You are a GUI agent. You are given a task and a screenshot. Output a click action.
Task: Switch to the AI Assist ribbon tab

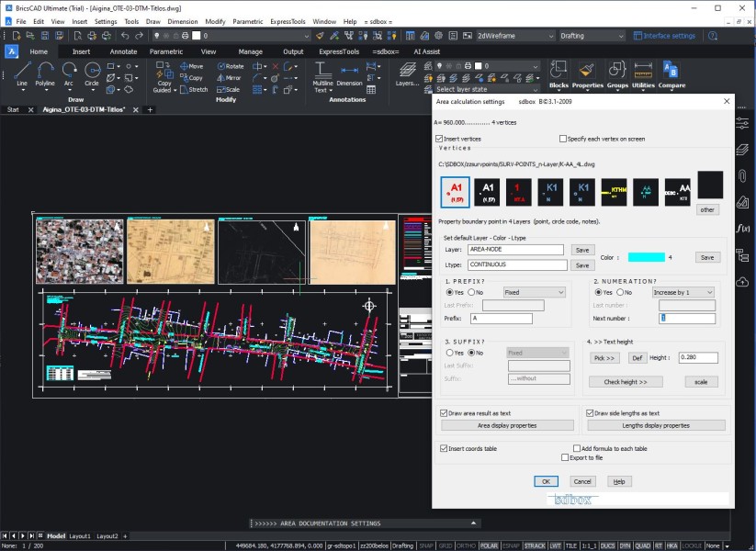pos(427,51)
